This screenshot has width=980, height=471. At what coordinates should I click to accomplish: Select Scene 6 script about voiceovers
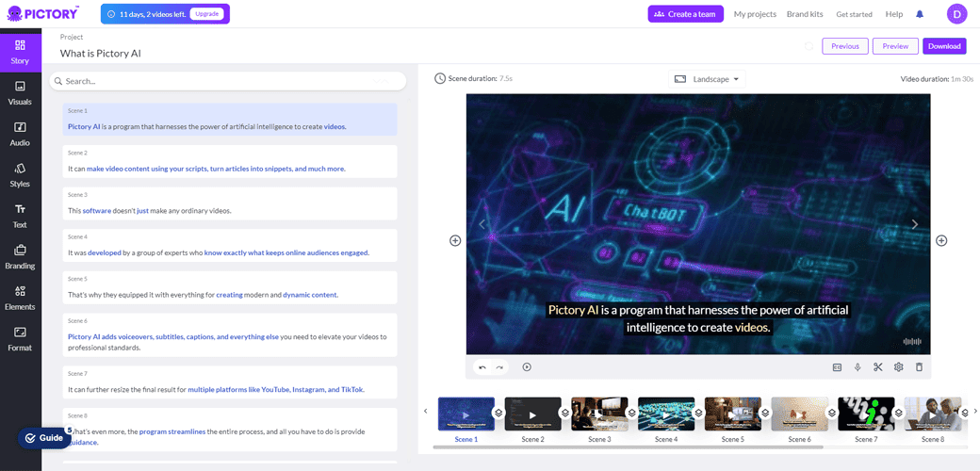pyautogui.click(x=230, y=334)
